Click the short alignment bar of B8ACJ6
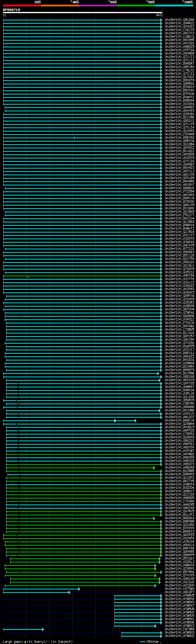Image resolution: width=196 pixels, height=644 pixels. [126, 421]
